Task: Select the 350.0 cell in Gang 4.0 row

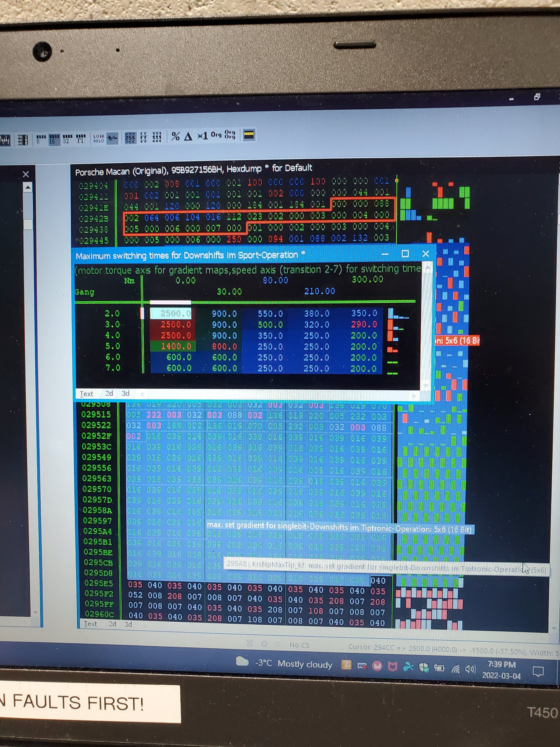Action: click(270, 336)
